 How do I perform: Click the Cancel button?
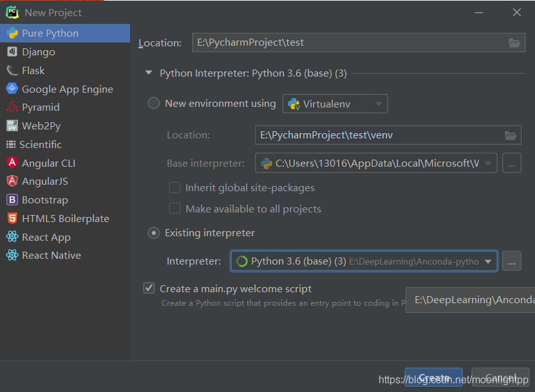500,377
